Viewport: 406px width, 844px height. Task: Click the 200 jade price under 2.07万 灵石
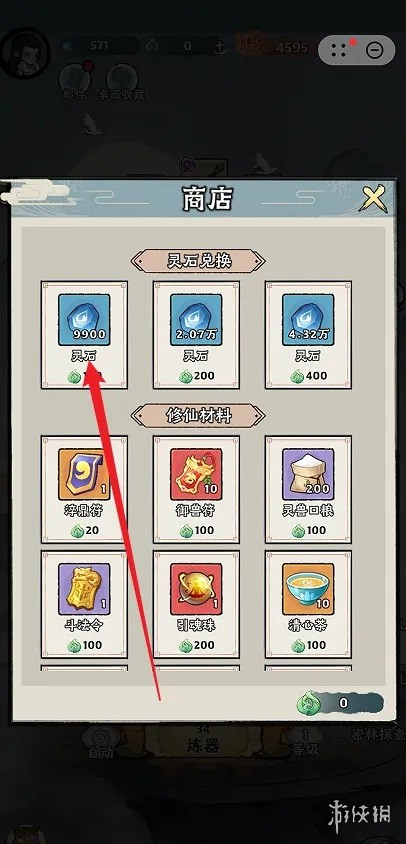(197, 376)
